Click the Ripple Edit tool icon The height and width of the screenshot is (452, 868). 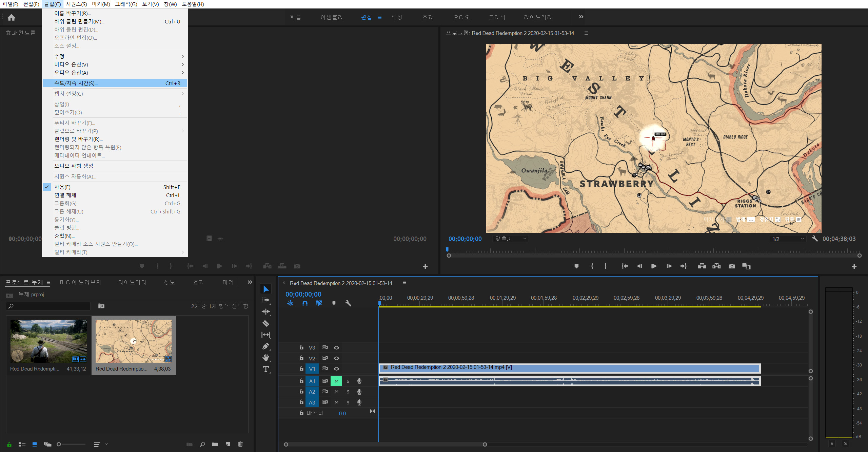266,312
